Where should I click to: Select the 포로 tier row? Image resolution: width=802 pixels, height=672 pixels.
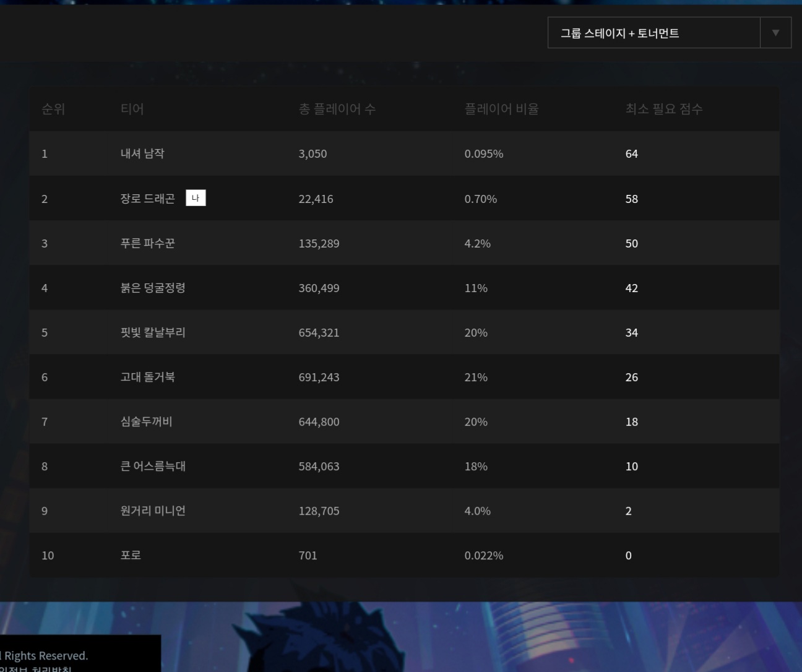pyautogui.click(x=131, y=555)
